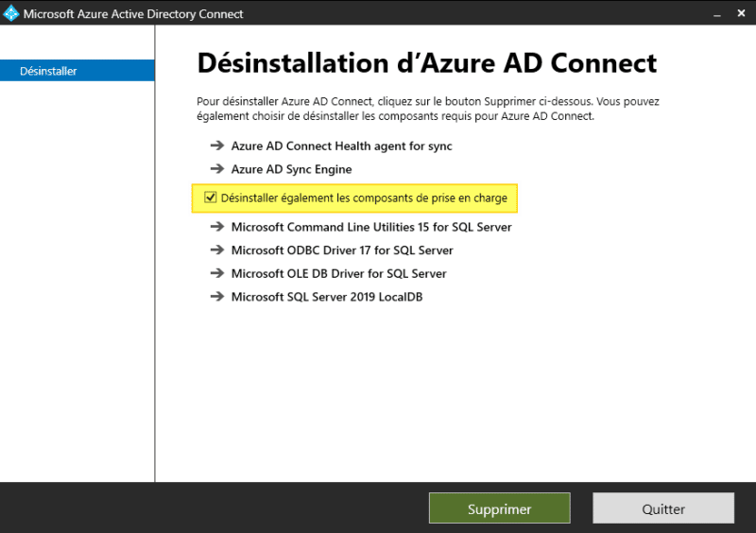Click arrow beside Microsoft Command Line Utilities 15
The image size is (756, 533).
coord(217,226)
